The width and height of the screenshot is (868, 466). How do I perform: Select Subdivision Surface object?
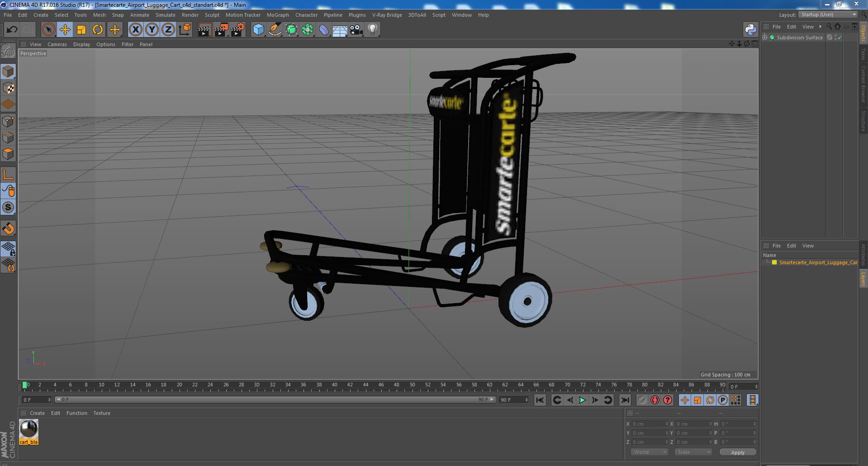[x=800, y=38]
